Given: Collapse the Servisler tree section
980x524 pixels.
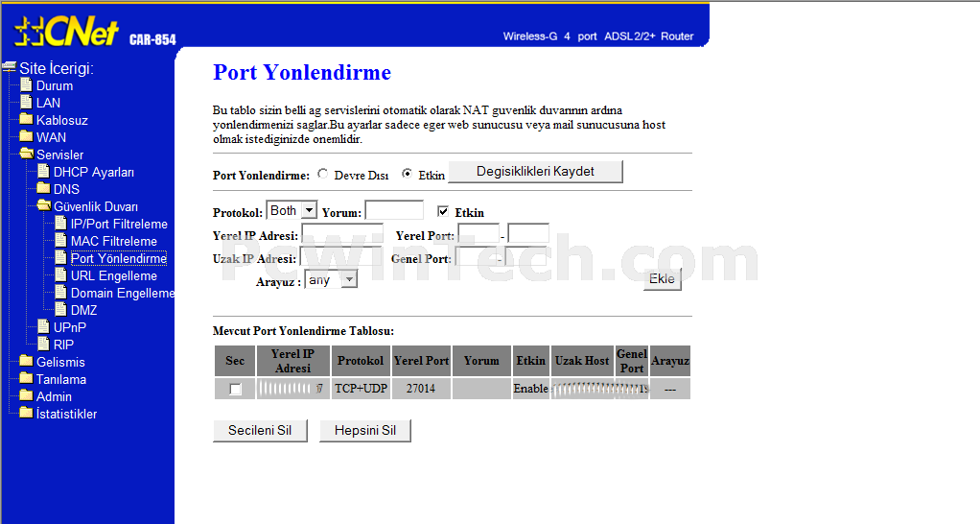Looking at the screenshot, I should tap(60, 155).
